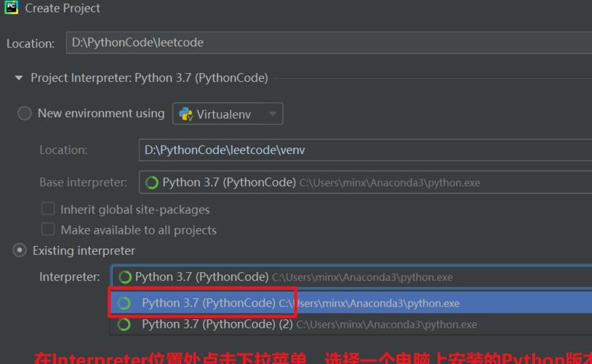Click icon beside Python 3.7 (PythonCode) (2)
This screenshot has width=592, height=364.
124,325
